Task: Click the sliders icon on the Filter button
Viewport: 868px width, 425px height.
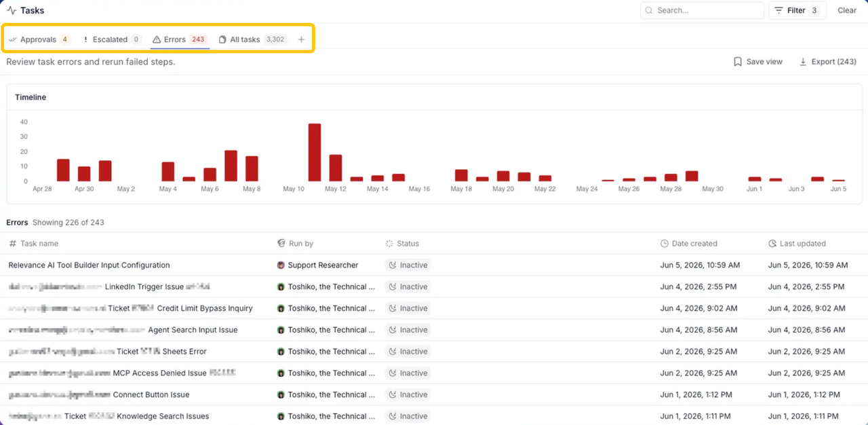Action: [778, 10]
